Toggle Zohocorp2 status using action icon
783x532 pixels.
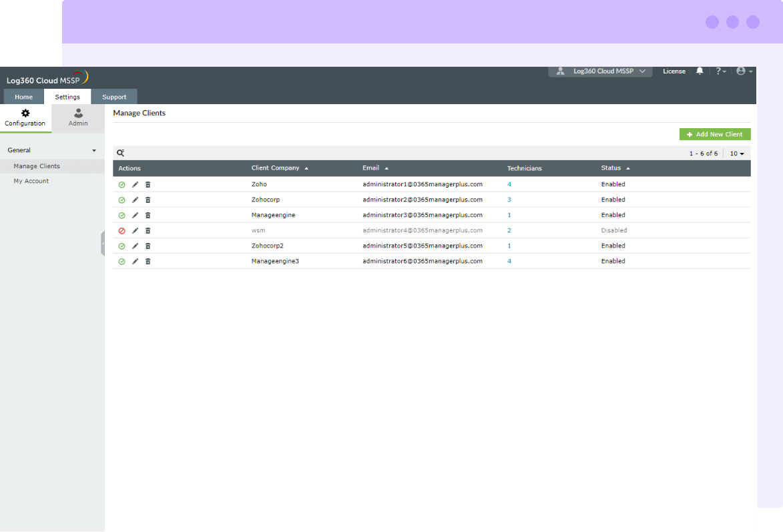coord(121,246)
